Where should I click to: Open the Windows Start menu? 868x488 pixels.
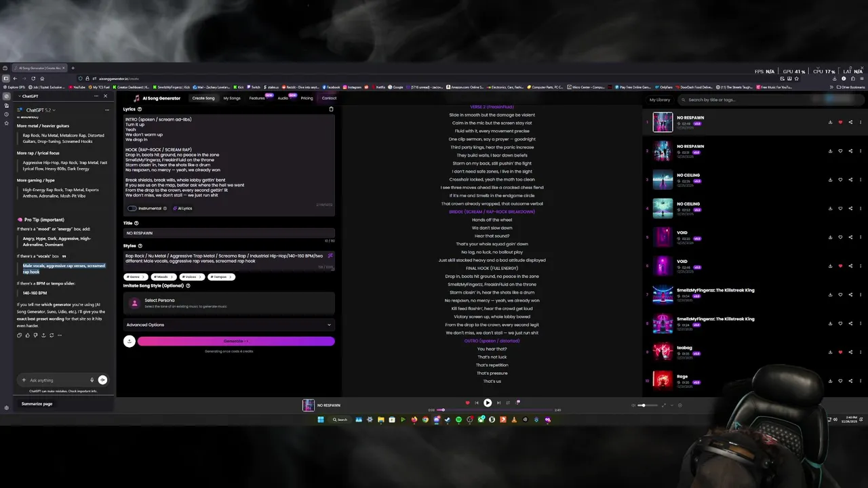click(321, 420)
